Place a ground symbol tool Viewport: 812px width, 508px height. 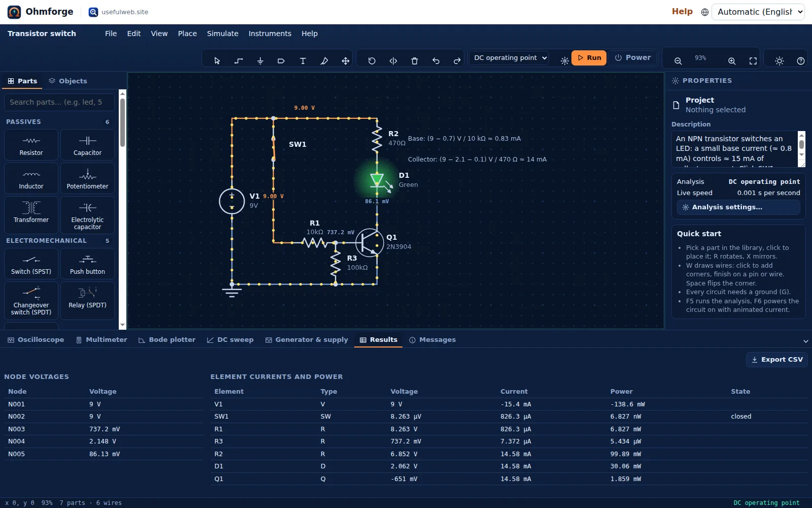point(260,61)
